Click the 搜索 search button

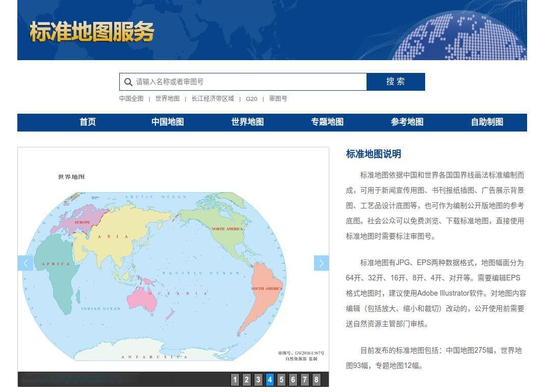tap(396, 82)
